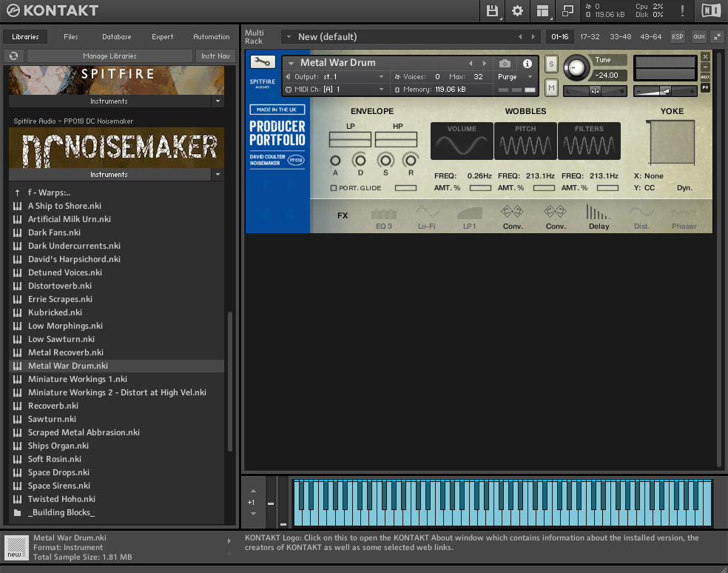
Task: Click the YOKE XY pad
Action: [x=672, y=141]
